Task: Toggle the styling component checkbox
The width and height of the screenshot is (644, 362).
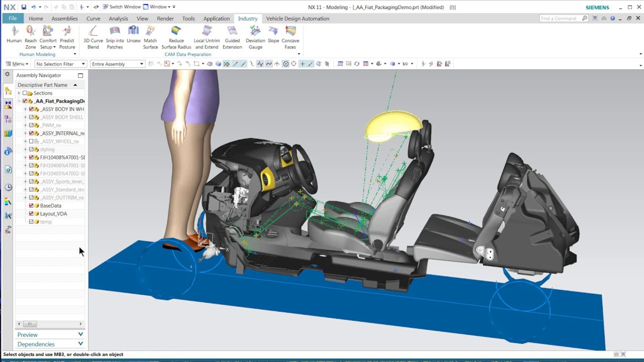Action: pos(31,149)
